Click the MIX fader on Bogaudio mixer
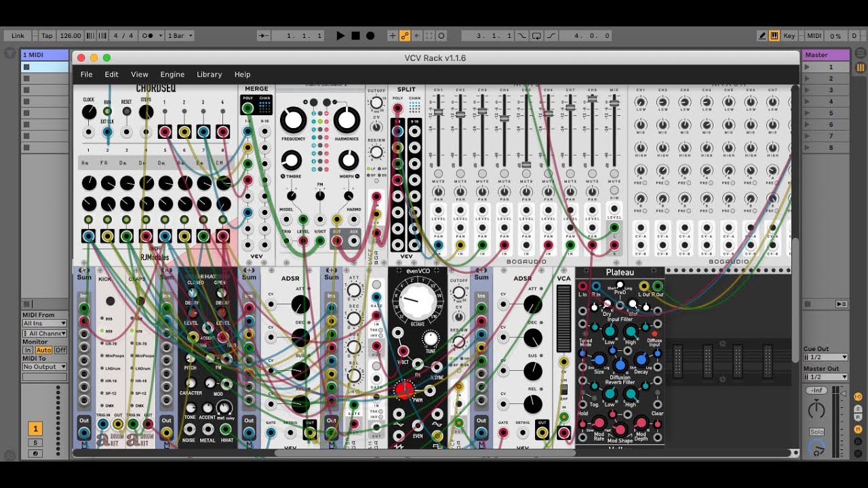 pos(614,104)
